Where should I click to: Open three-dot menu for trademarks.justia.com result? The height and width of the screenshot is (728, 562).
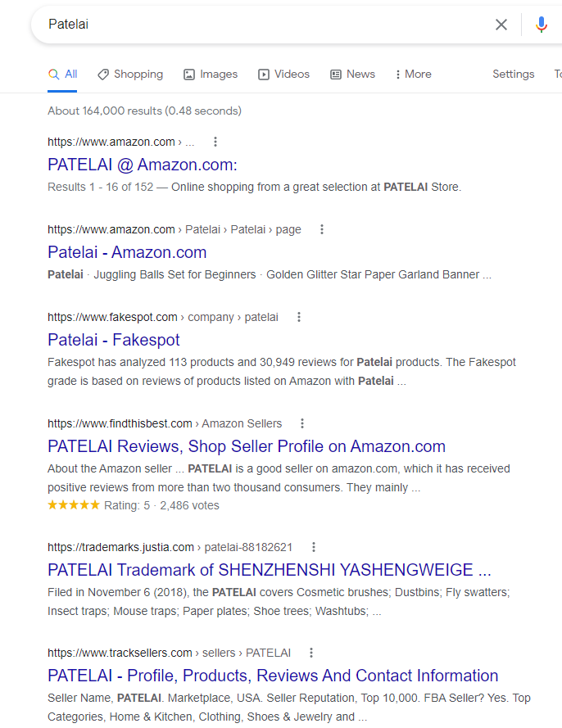coord(314,547)
